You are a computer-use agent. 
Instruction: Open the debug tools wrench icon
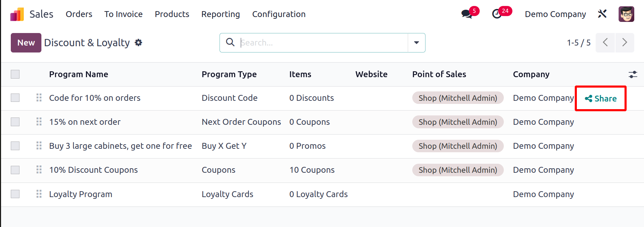pyautogui.click(x=602, y=14)
